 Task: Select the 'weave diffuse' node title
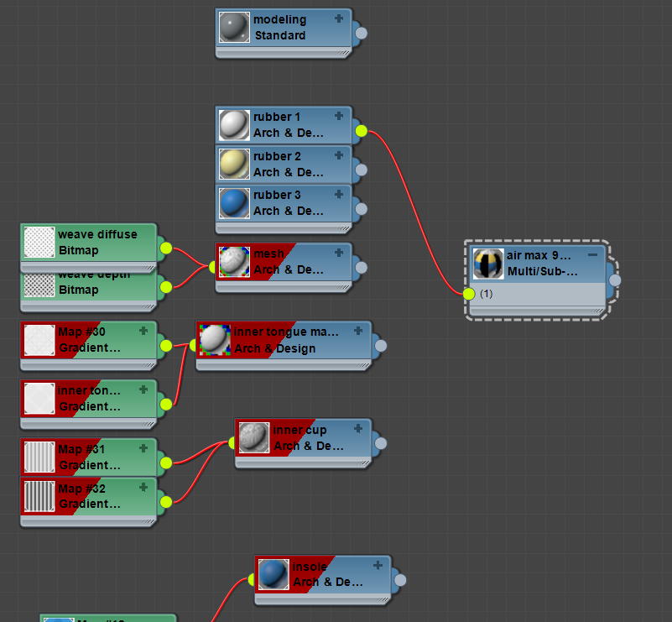tap(97, 234)
